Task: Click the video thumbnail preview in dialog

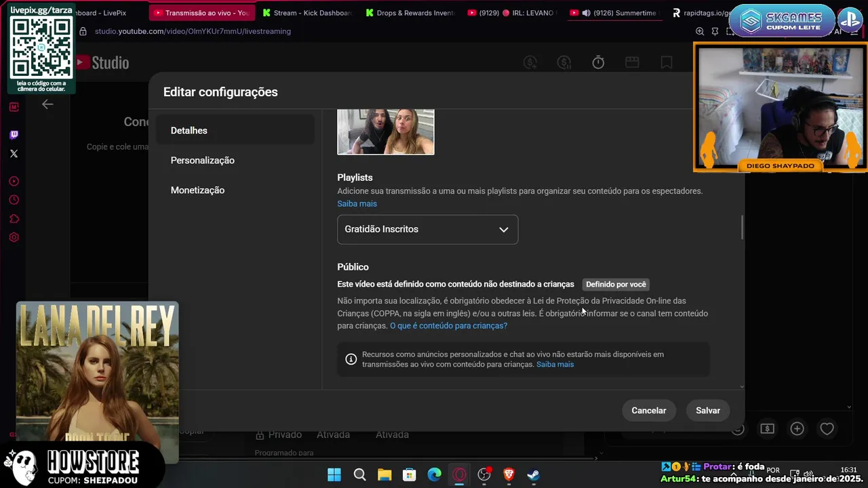Action: pyautogui.click(x=386, y=131)
